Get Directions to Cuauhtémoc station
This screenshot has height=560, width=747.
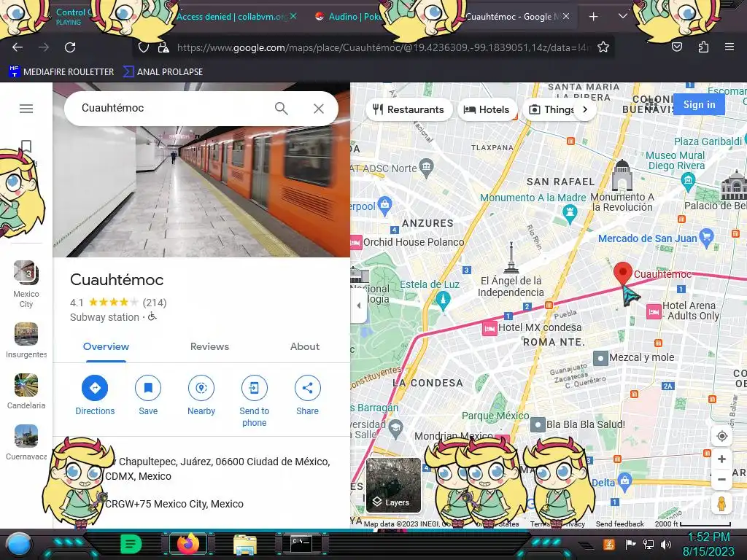pyautogui.click(x=95, y=395)
